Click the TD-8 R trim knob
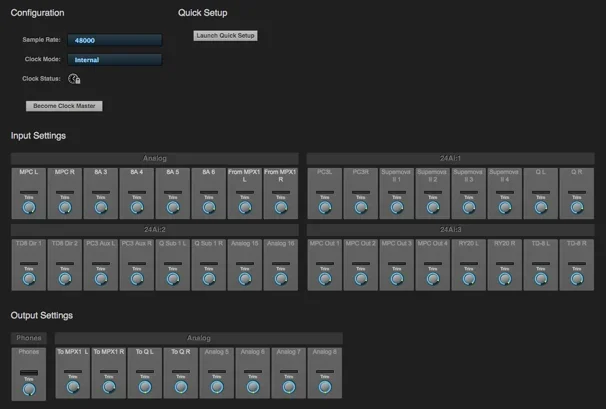 tap(577, 279)
